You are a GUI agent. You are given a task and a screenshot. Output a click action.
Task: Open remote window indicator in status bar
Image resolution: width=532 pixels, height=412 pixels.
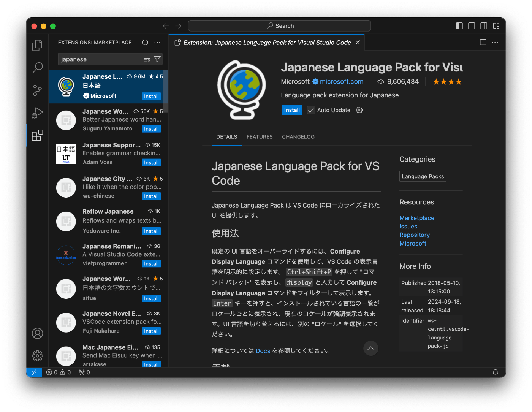[34, 372]
